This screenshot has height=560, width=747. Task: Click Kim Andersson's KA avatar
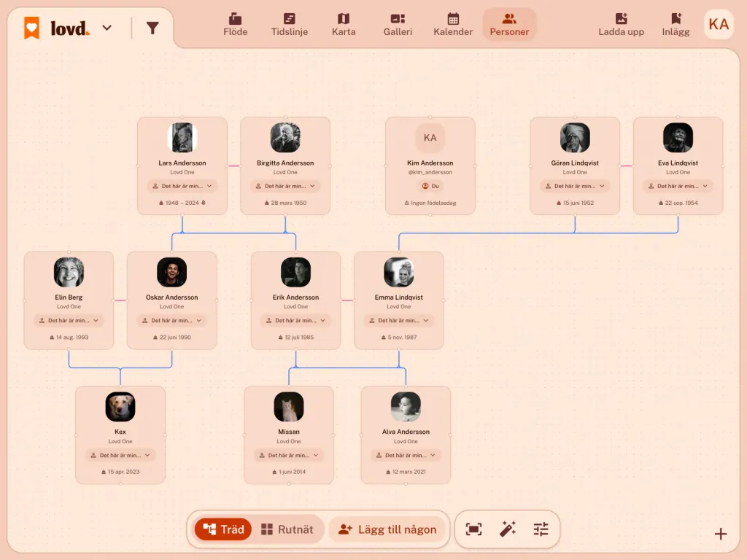pyautogui.click(x=430, y=138)
